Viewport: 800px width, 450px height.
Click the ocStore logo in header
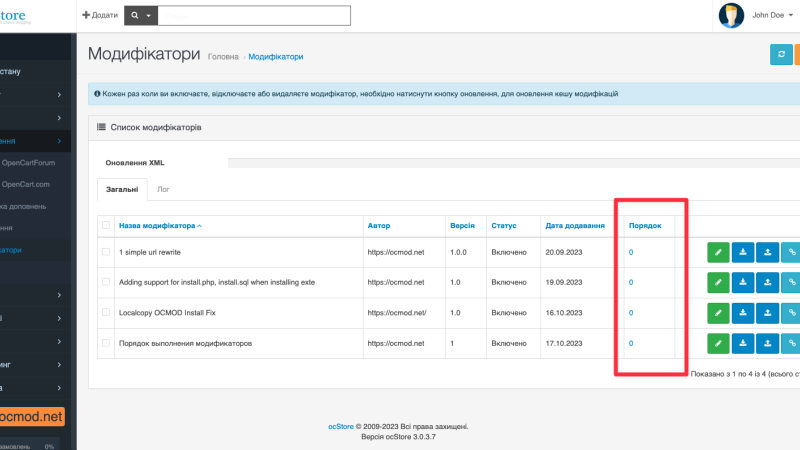[x=13, y=16]
